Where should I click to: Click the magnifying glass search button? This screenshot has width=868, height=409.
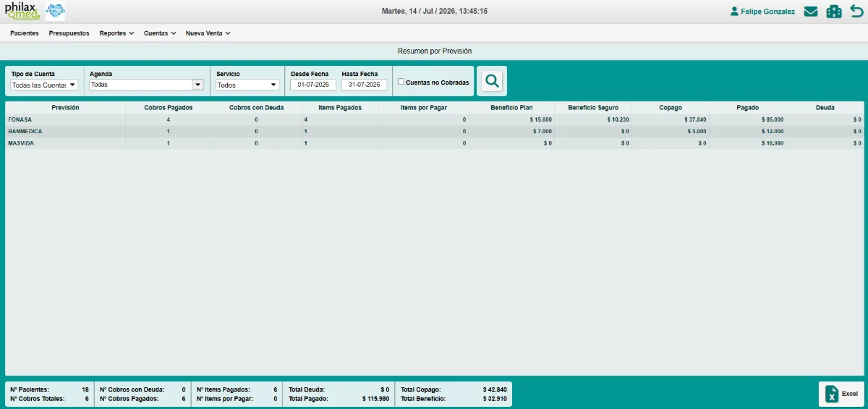492,81
